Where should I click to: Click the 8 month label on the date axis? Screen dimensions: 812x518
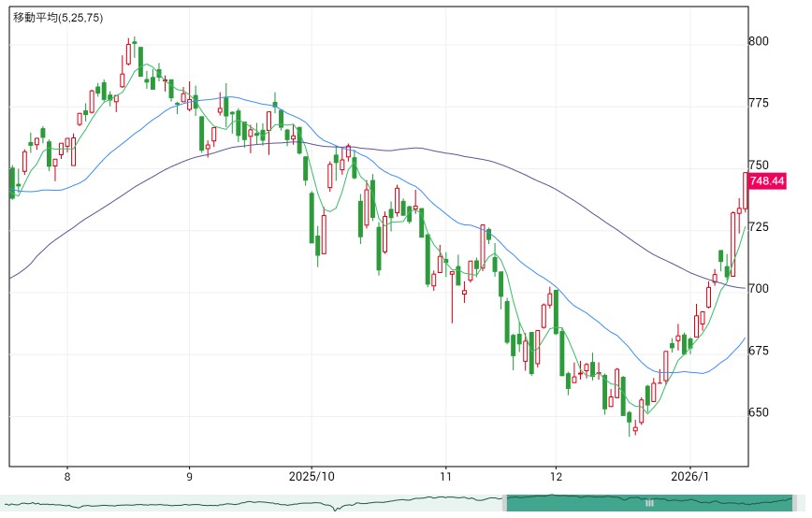67,476
